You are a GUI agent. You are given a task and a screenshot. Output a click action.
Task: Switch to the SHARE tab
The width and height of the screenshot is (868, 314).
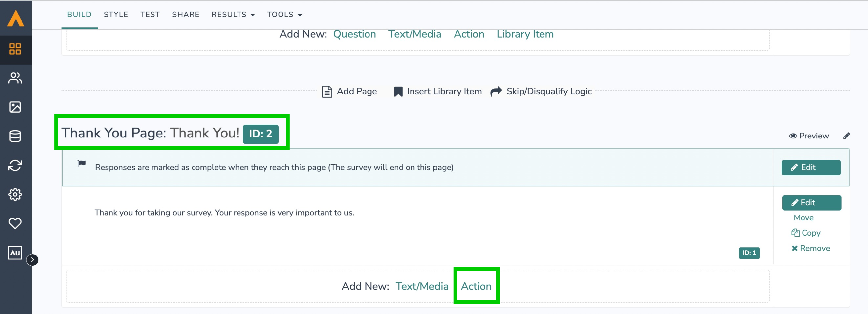[x=185, y=14]
